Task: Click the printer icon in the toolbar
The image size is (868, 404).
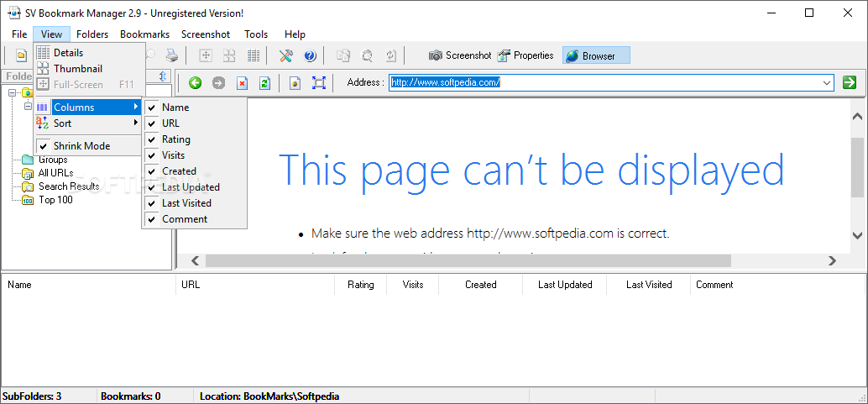Action: (172, 55)
